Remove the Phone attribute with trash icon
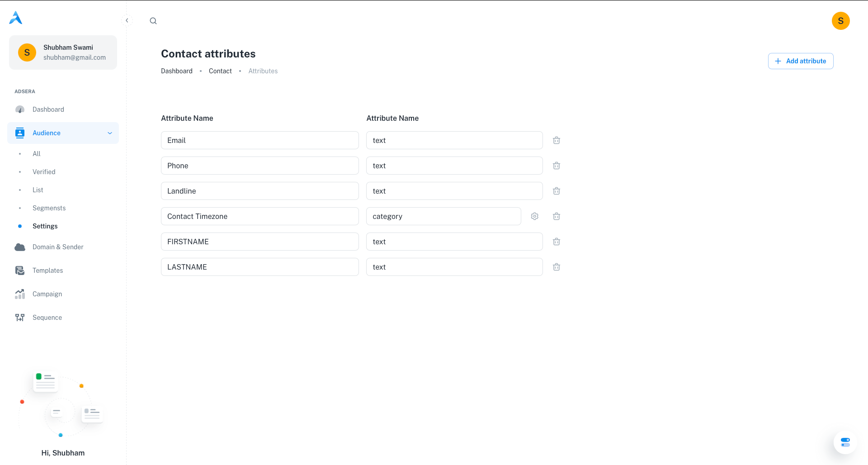 pyautogui.click(x=557, y=166)
